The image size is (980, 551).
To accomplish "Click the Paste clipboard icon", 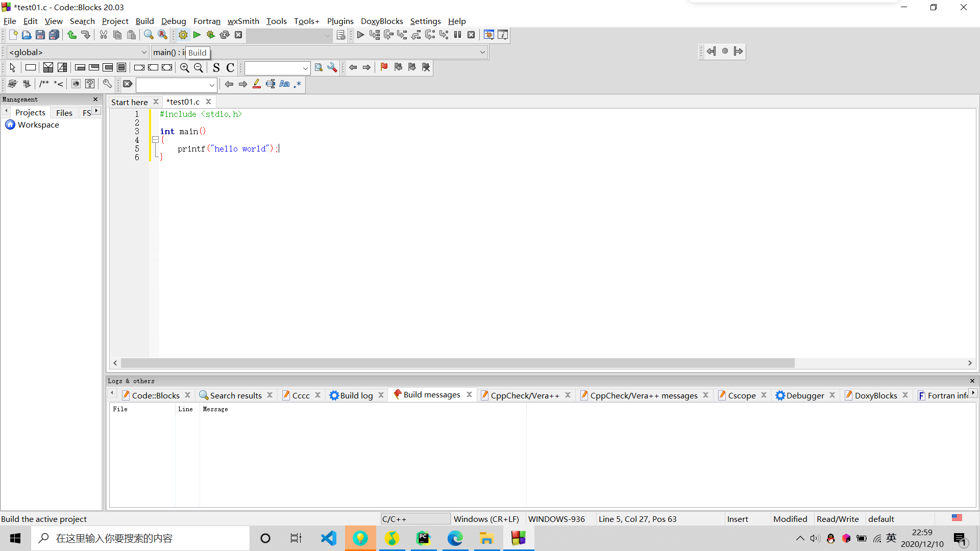I will 131,35.
